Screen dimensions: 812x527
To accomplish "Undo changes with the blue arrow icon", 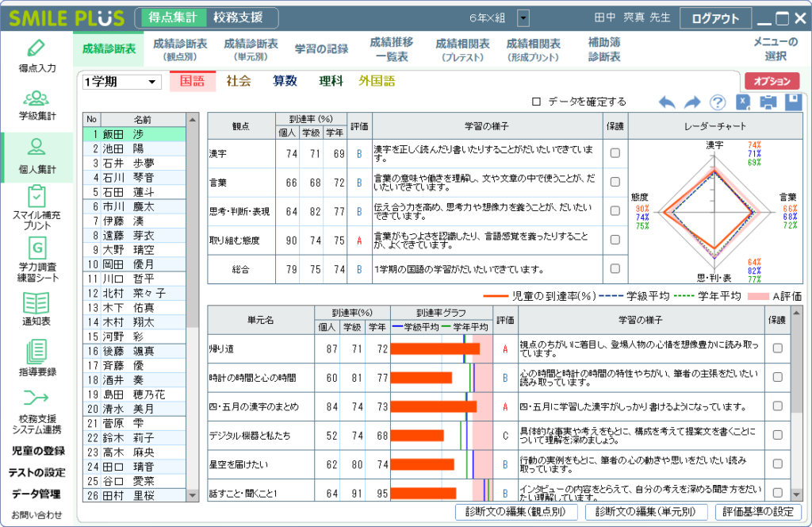I will pyautogui.click(x=666, y=102).
